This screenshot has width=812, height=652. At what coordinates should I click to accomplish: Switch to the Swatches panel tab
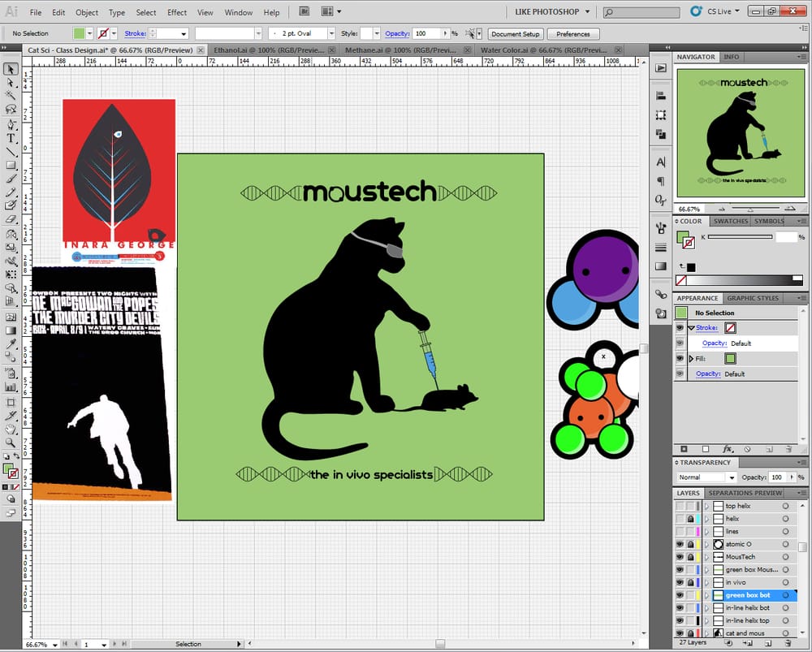tap(730, 221)
